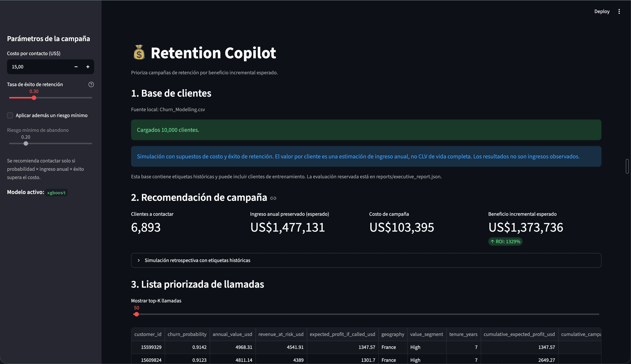The image size is (631, 364).
Task: Click the 'Fuente local: Churn_Modelling.csv' caption
Action: point(168,110)
